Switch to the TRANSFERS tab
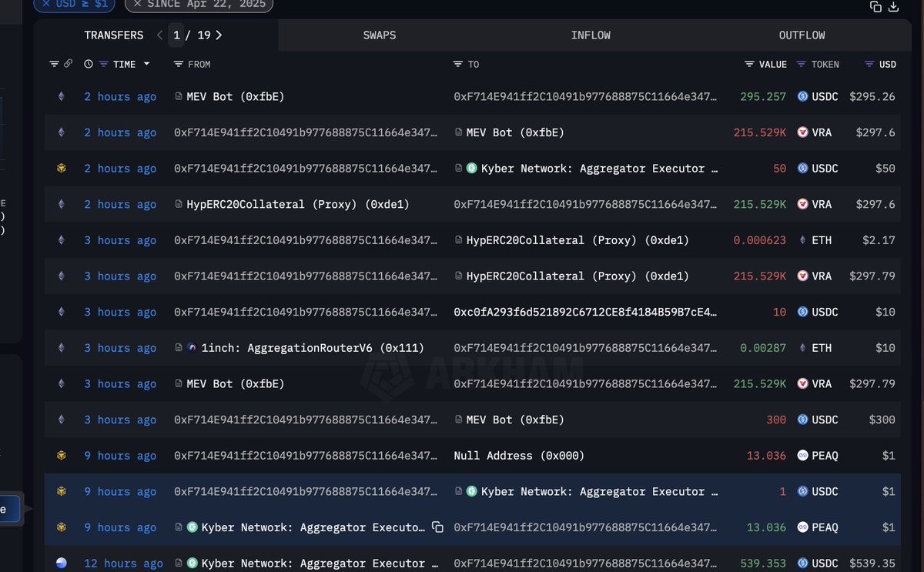Screen dimensions: 924x572 (x=114, y=35)
